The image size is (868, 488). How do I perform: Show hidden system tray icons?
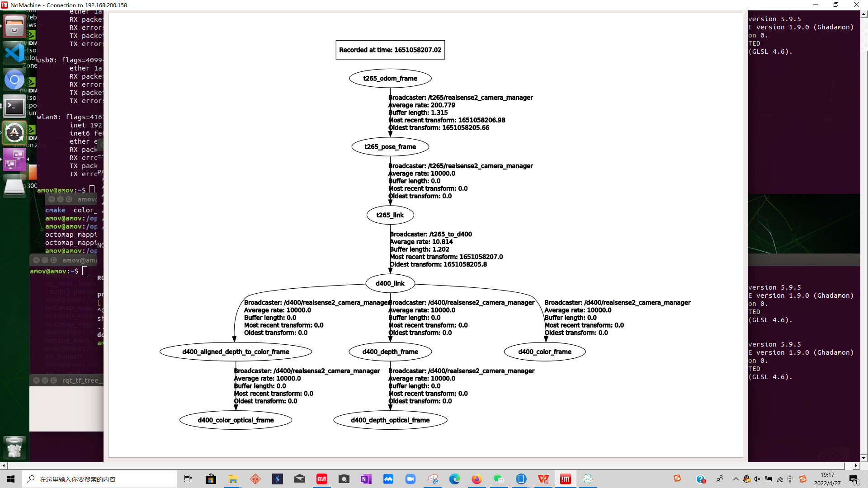click(x=736, y=479)
